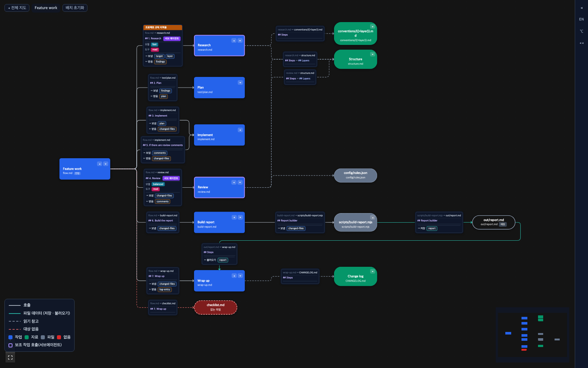Click the missing checklist.md red node
The width and height of the screenshot is (588, 368).
pyautogui.click(x=215, y=307)
